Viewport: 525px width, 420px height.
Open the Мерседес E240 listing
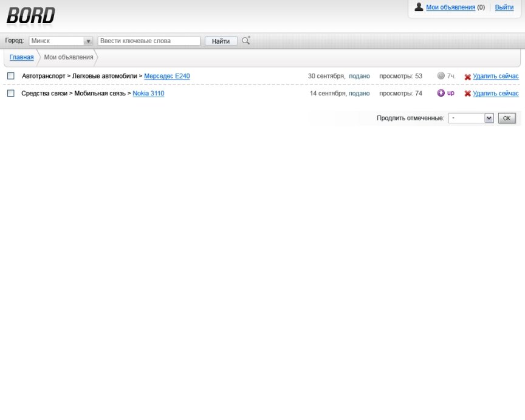click(166, 76)
